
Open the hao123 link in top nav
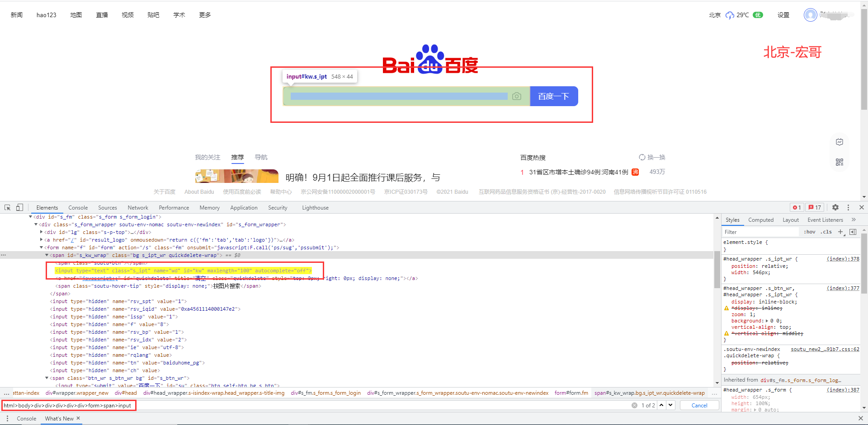point(47,15)
